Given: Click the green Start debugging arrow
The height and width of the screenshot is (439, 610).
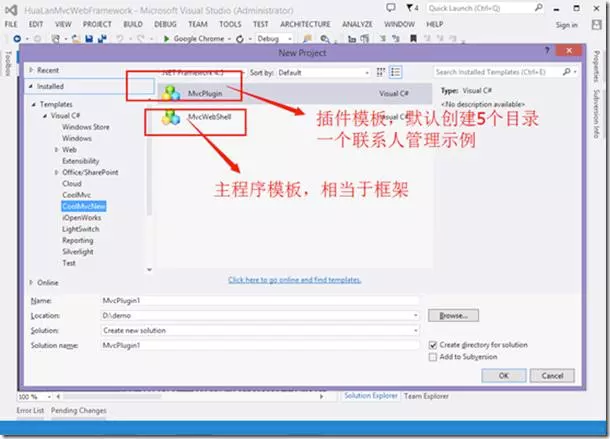Looking at the screenshot, I should point(167,39).
